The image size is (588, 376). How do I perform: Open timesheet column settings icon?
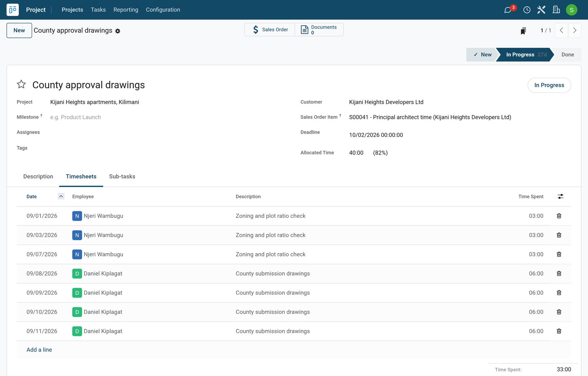point(560,196)
